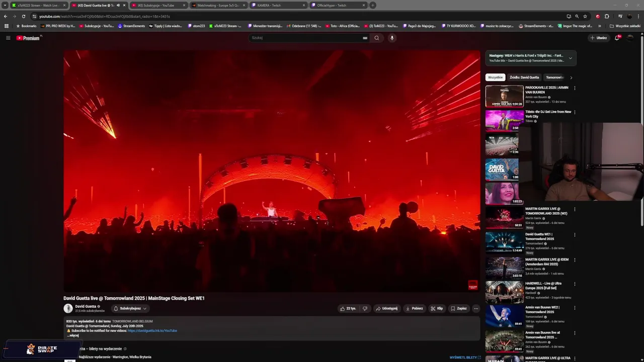
Task: Download video with Pobierz button
Action: [414, 308]
